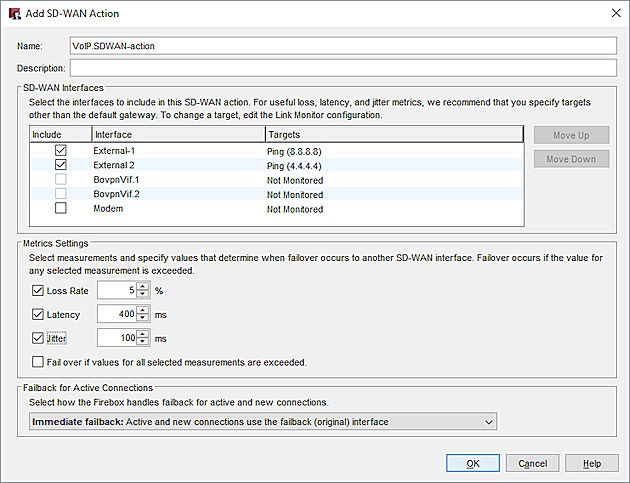This screenshot has height=483, width=630.
Task: Toggle the Latency measurement checkbox
Action: tap(38, 315)
